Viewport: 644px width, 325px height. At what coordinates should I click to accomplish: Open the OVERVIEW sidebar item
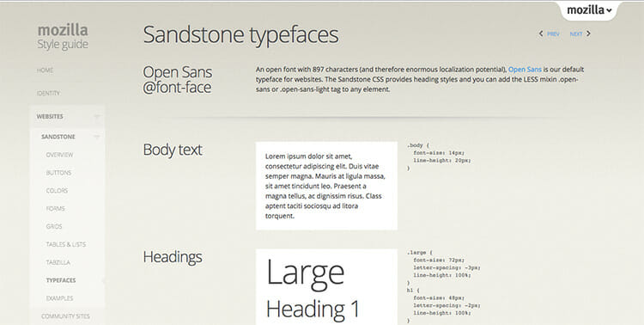point(59,155)
